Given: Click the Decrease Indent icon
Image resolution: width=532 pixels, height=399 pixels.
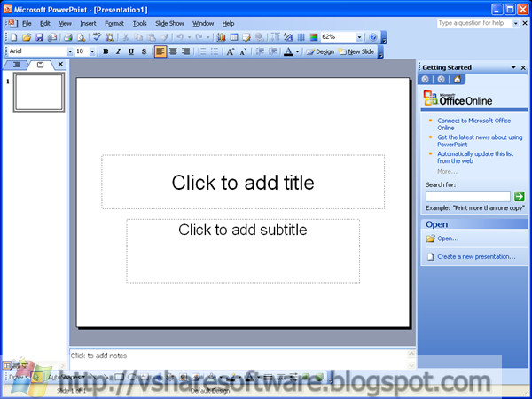Looking at the screenshot, I should [x=260, y=51].
